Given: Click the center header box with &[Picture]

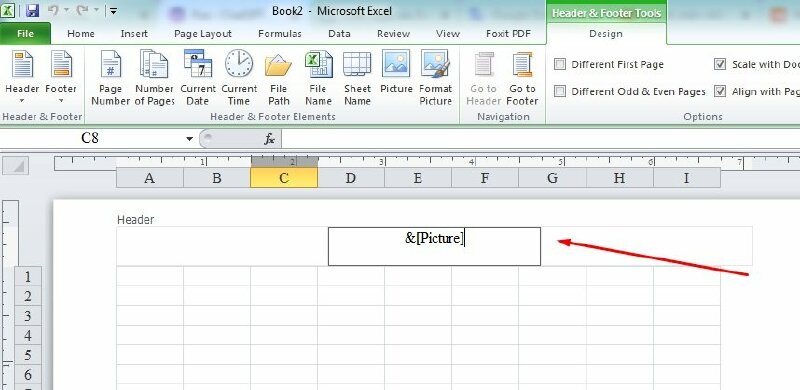Looking at the screenshot, I should [x=434, y=246].
